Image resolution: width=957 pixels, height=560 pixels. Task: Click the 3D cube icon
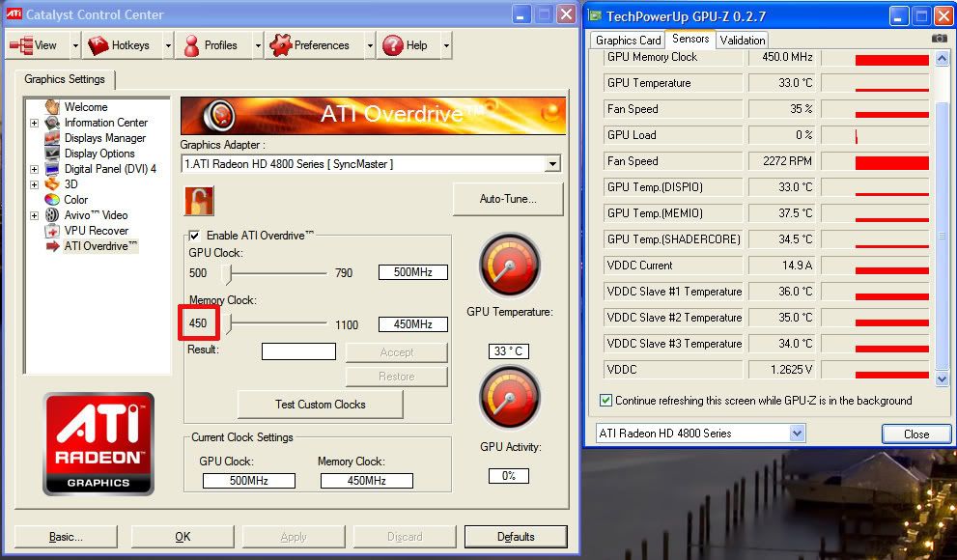(x=52, y=184)
